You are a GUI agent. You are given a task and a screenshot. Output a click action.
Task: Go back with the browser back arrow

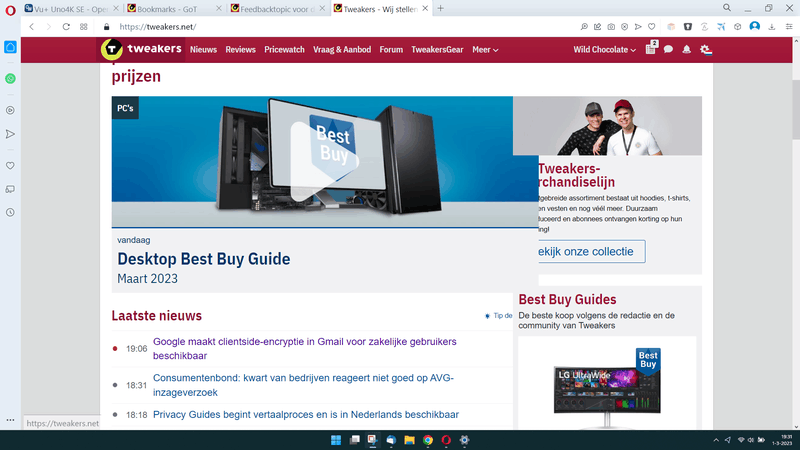tap(32, 27)
